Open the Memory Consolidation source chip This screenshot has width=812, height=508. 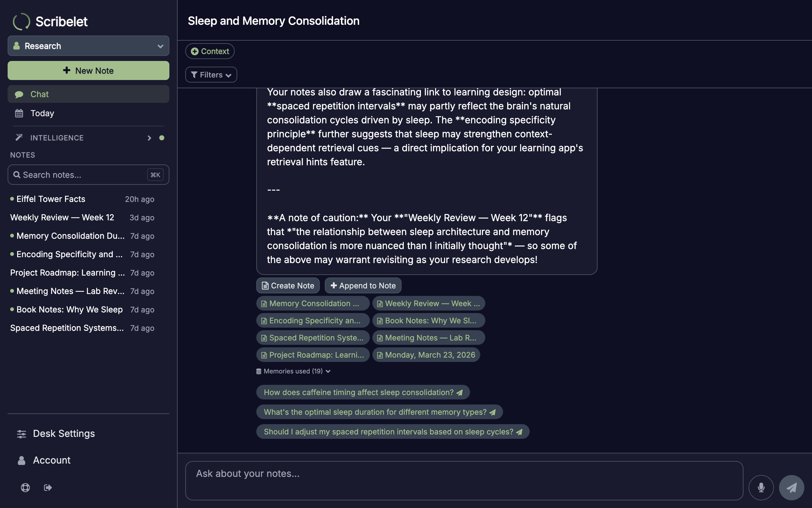pos(313,304)
